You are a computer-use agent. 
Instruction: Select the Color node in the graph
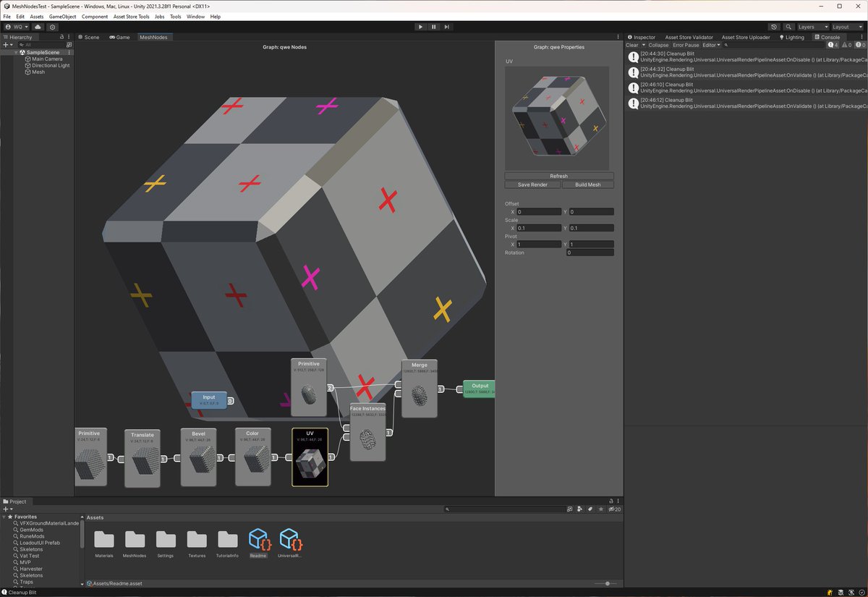(x=252, y=457)
